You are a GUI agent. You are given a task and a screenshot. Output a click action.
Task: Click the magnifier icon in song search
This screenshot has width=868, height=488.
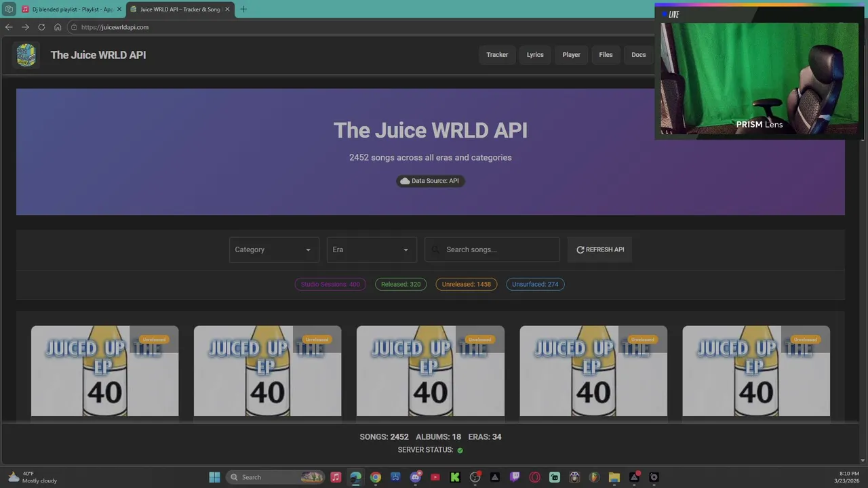click(x=435, y=249)
